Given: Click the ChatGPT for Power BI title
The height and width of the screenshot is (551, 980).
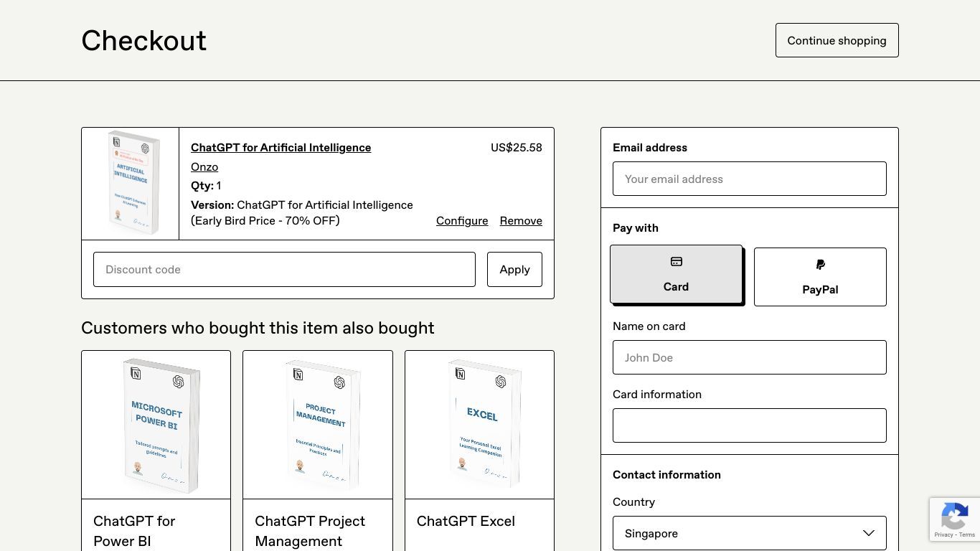Looking at the screenshot, I should 134,531.
